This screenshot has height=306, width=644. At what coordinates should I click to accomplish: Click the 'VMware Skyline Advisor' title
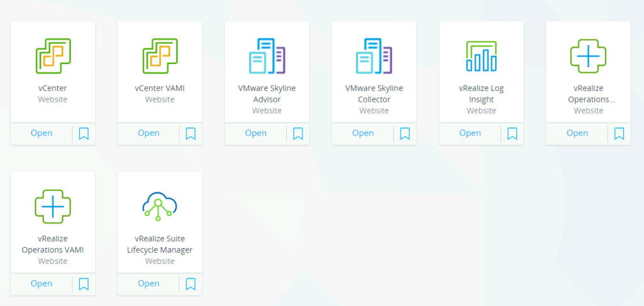267,94
